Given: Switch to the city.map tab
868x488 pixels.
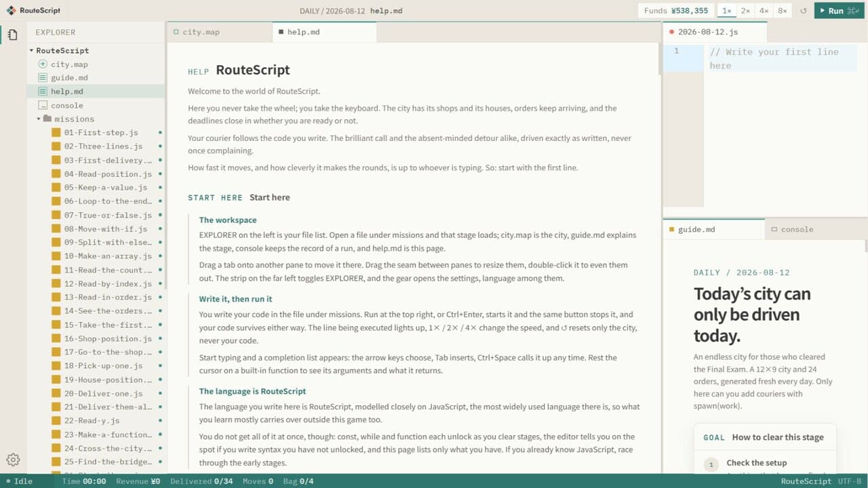Looking at the screenshot, I should pyautogui.click(x=220, y=32).
